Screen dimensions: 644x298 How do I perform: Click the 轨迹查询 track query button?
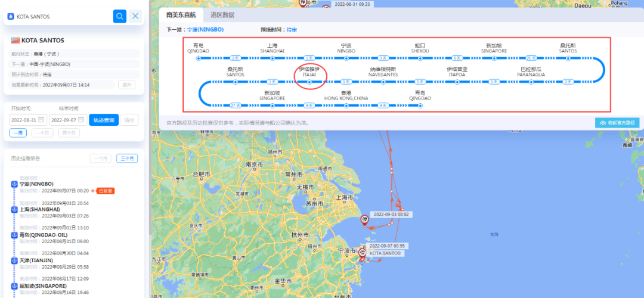click(x=104, y=120)
